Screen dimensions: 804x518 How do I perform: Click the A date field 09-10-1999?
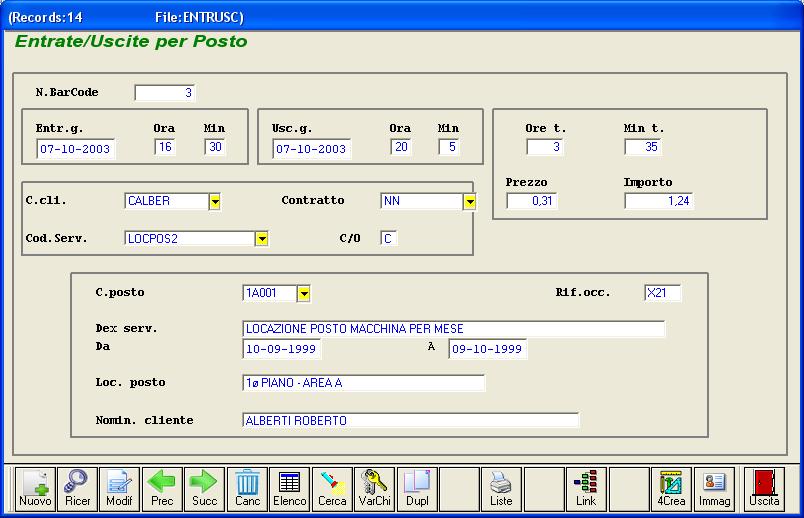[488, 349]
